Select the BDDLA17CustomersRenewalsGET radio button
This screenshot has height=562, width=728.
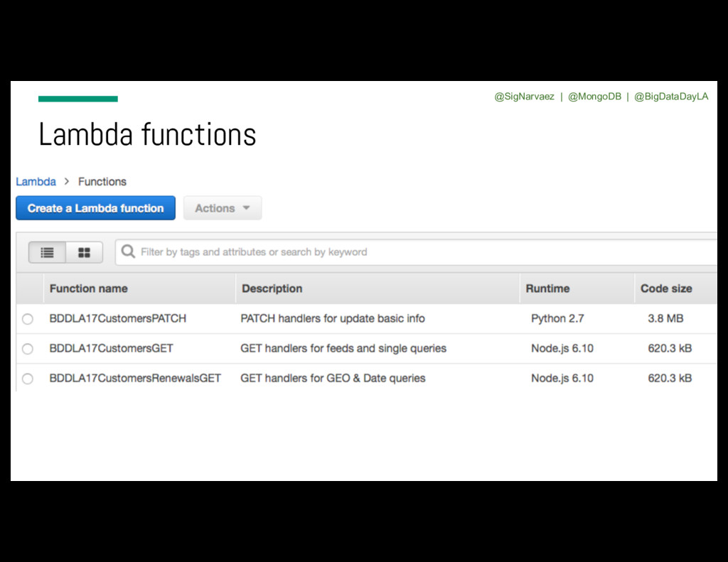(27, 379)
